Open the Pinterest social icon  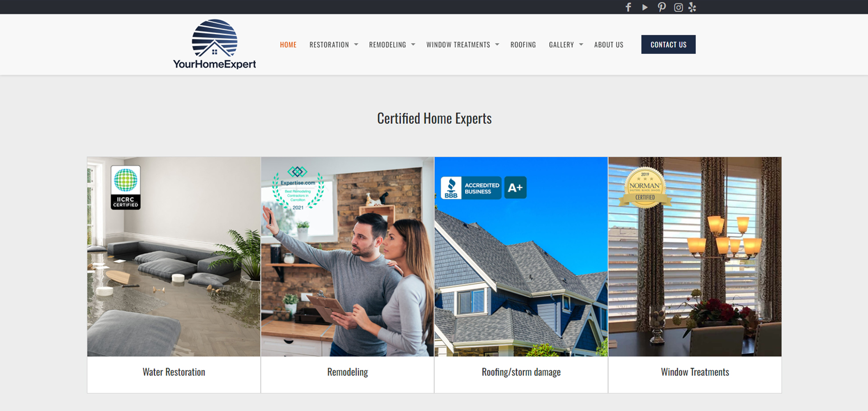point(662,7)
